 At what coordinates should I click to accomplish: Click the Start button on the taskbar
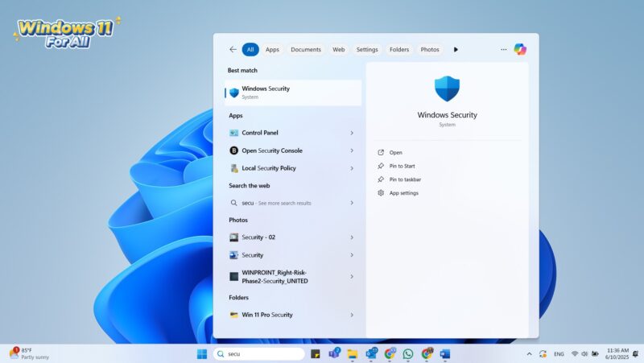tap(202, 353)
